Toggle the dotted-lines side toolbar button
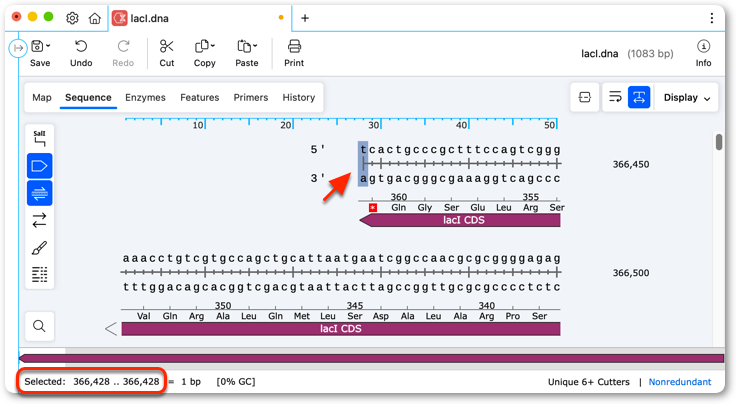The width and height of the screenshot is (736, 404). 39,274
